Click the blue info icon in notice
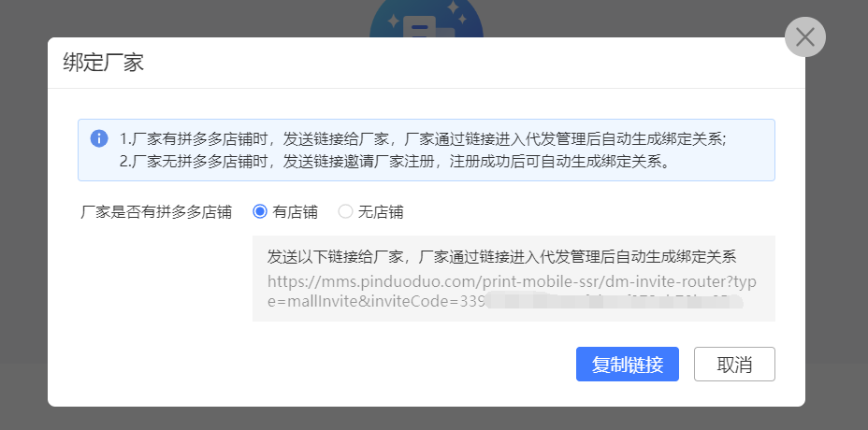 point(99,138)
